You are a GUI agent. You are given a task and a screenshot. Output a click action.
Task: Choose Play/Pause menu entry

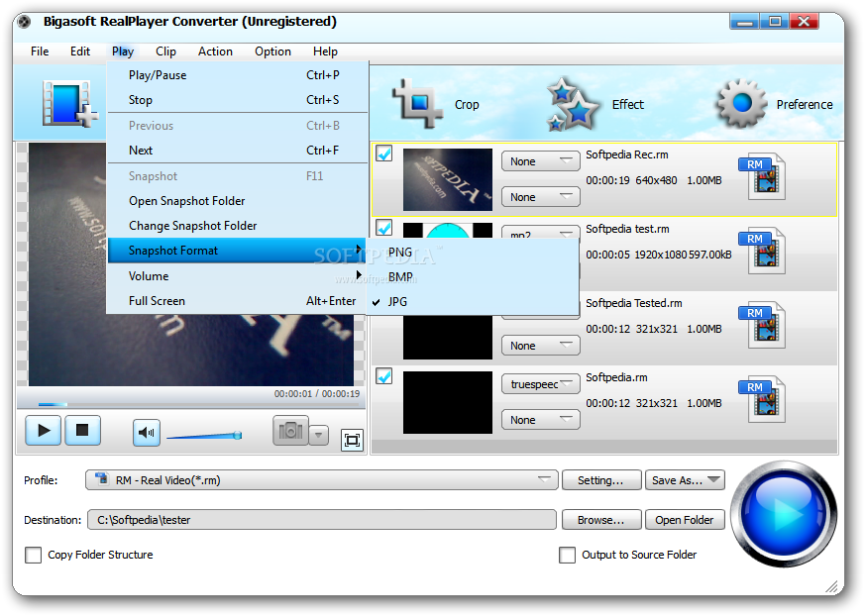pos(237,75)
